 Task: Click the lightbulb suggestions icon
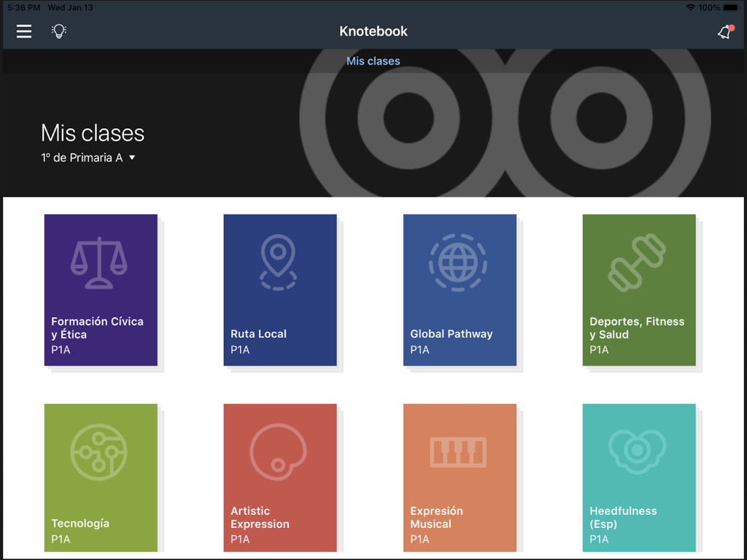click(x=58, y=31)
